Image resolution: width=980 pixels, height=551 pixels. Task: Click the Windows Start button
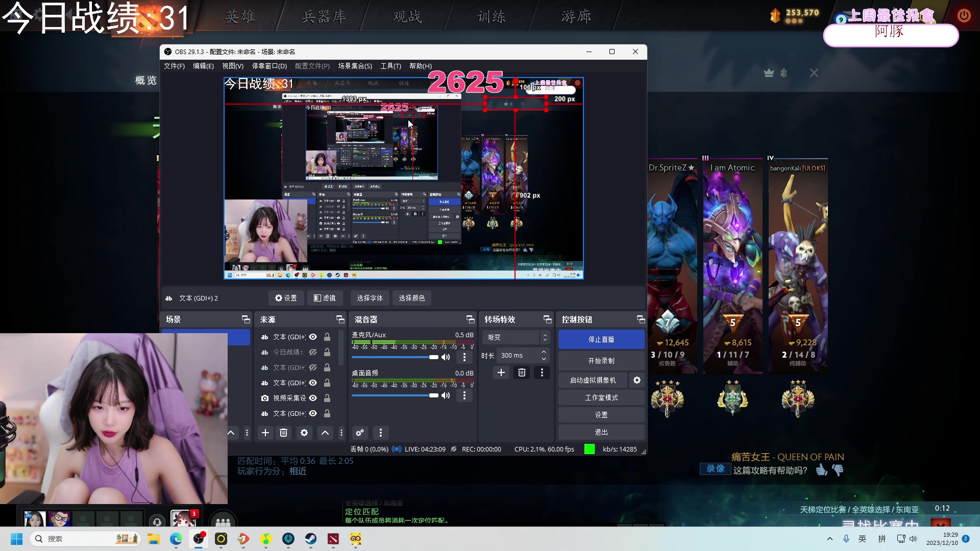tap(17, 539)
